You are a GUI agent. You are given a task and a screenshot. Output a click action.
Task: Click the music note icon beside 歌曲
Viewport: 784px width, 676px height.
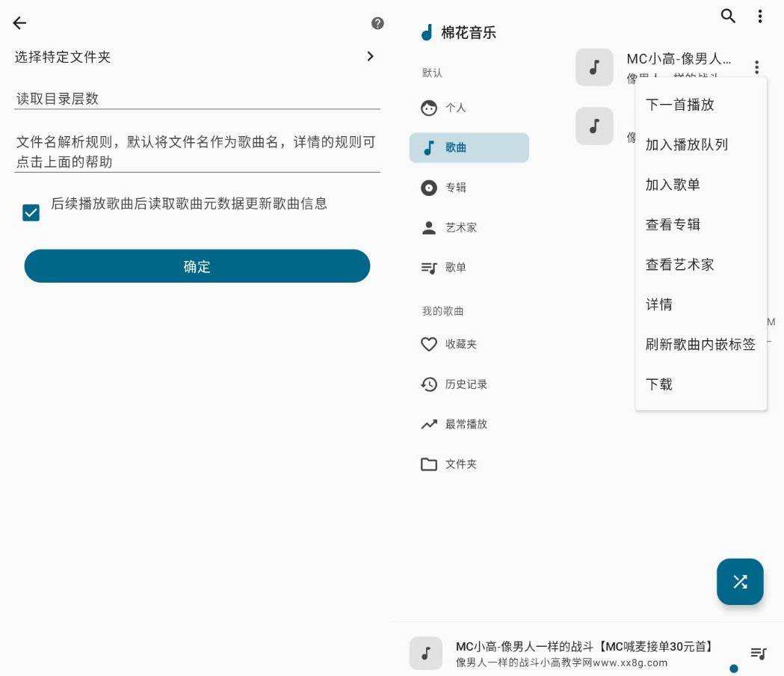(x=429, y=147)
